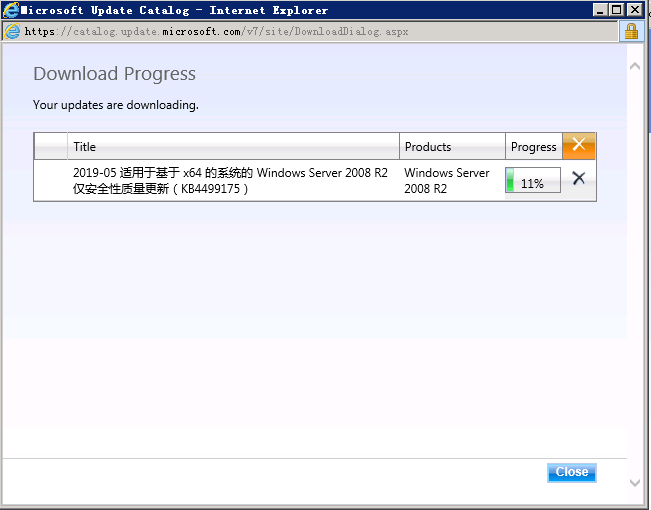The width and height of the screenshot is (651, 510).
Task: Click the Products column header
Action: (x=452, y=147)
